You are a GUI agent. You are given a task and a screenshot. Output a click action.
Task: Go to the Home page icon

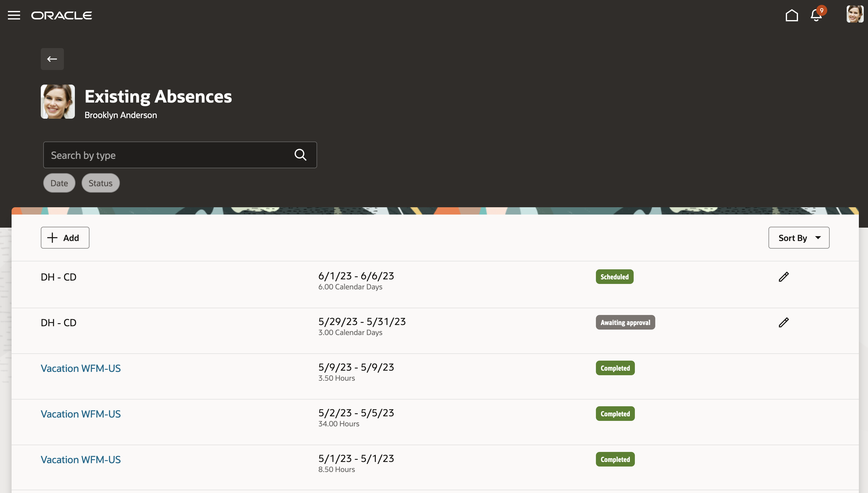point(792,15)
